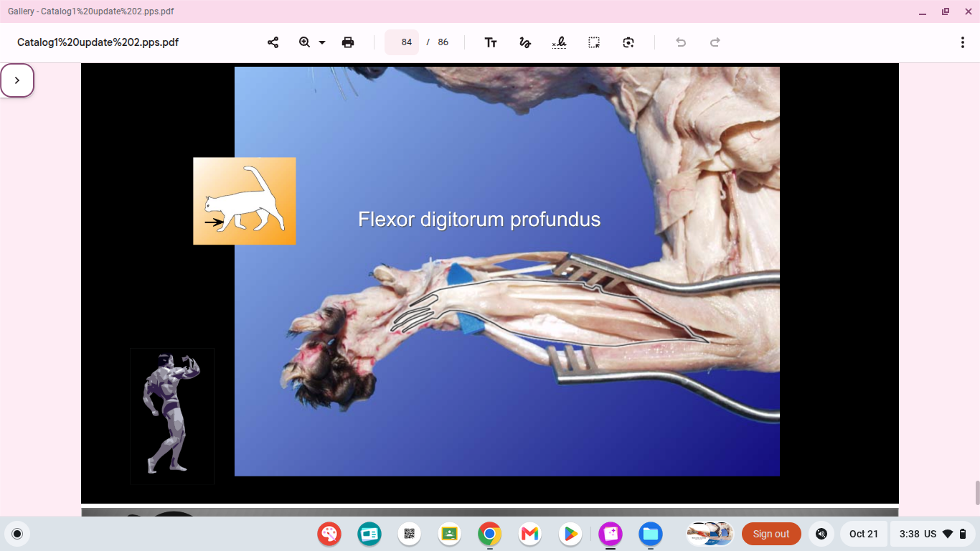Click the bodybuilder figure image
Screen dimensions: 980x551
[172, 416]
